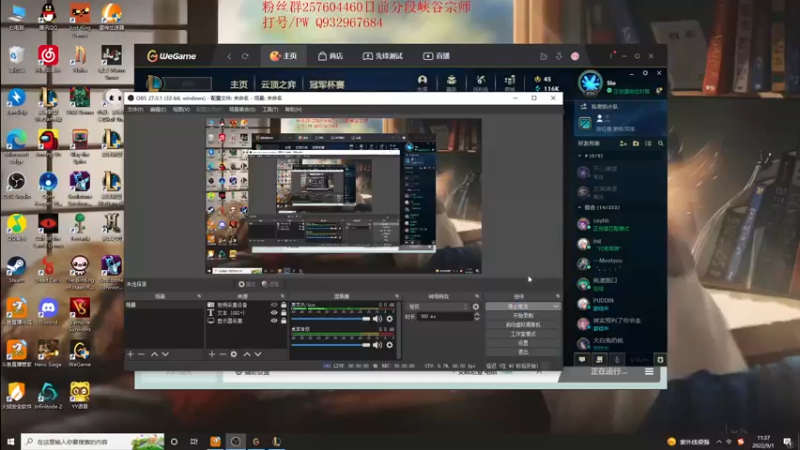Click add friend icon in friends list

pos(623,144)
